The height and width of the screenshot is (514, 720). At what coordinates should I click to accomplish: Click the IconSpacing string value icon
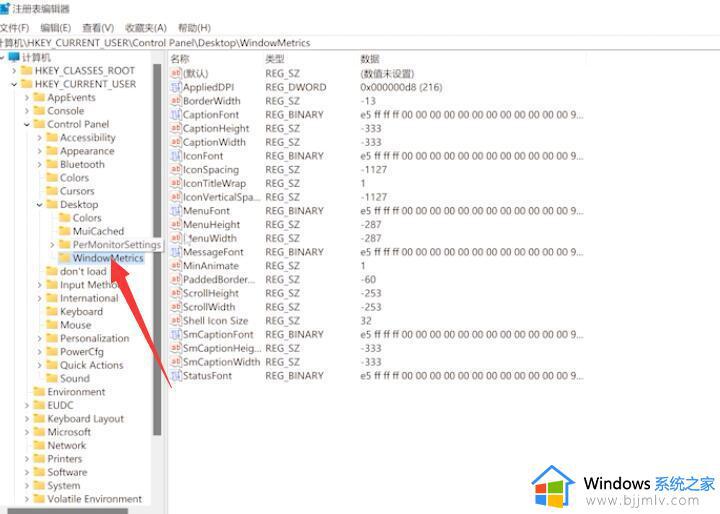[176, 169]
